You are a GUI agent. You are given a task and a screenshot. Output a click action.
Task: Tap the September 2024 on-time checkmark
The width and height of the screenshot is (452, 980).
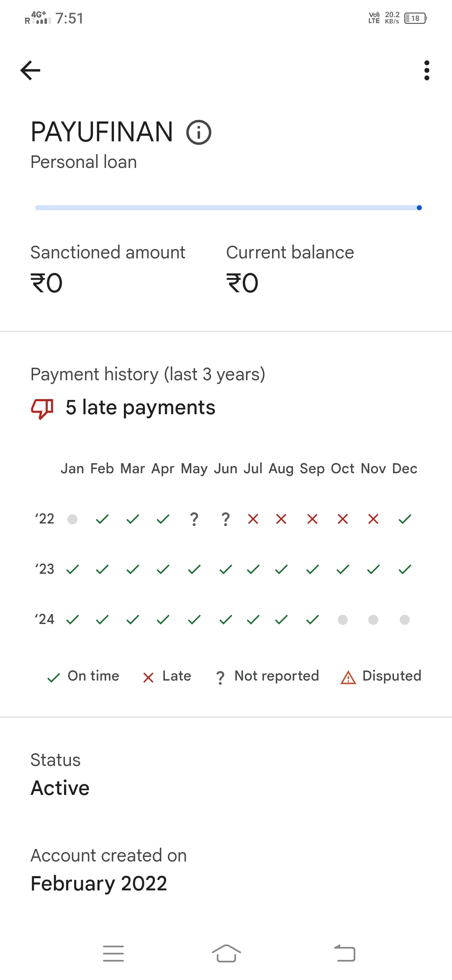[x=312, y=619]
